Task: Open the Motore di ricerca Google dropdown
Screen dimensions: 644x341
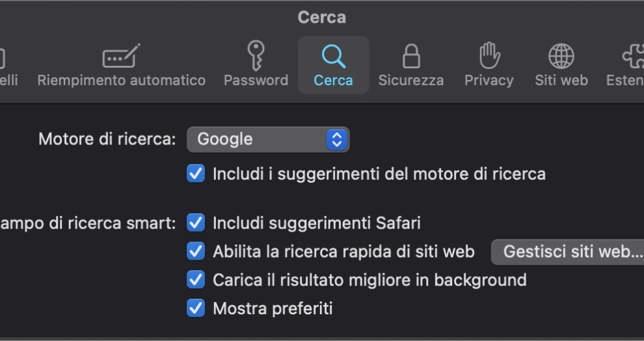Action: coord(268,139)
